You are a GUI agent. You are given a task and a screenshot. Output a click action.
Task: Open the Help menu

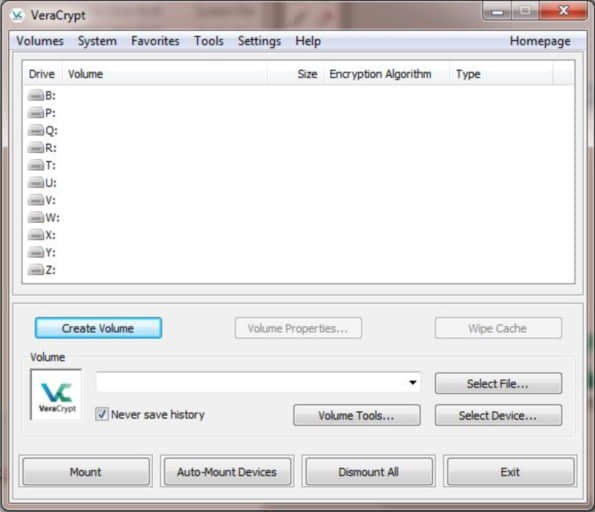coord(308,41)
